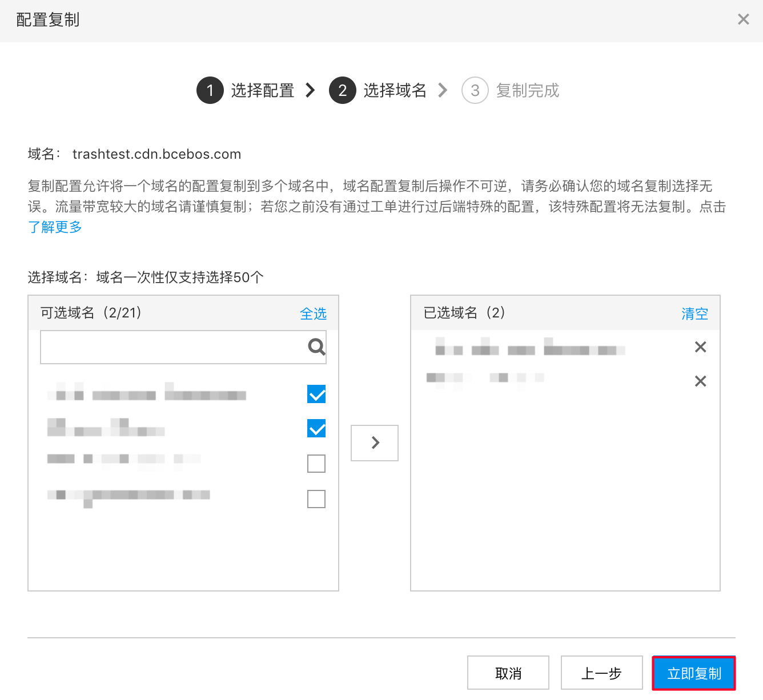Check the third domain checkbox

(316, 464)
